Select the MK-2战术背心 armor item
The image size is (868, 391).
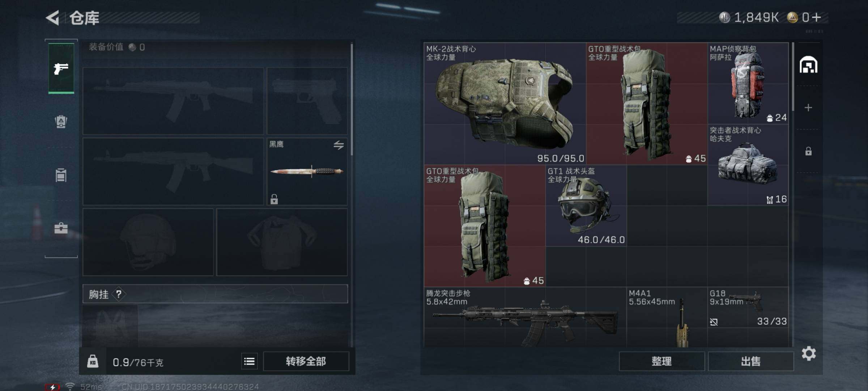505,103
